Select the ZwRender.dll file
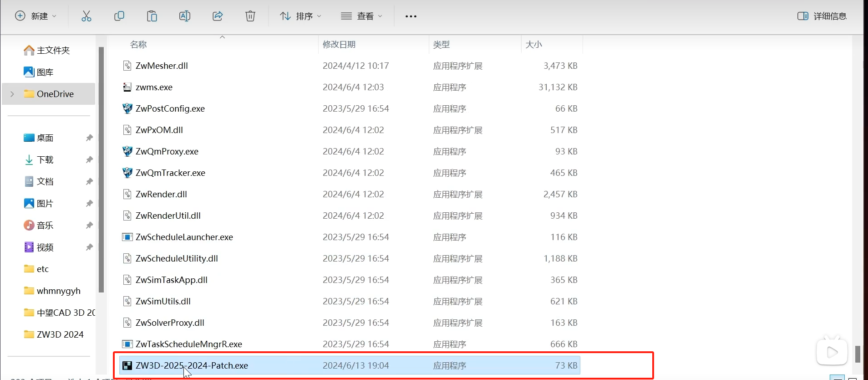Screen dimensions: 868x380 click(x=161, y=194)
